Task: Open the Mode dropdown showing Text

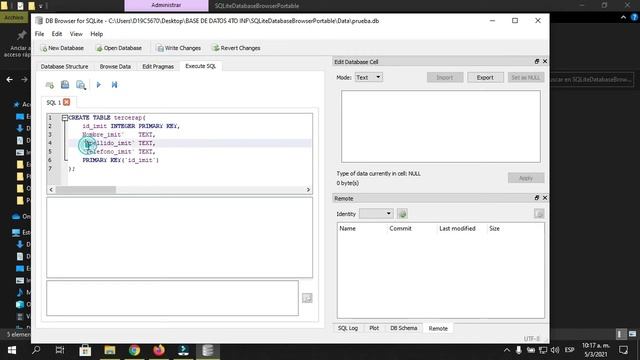Action: coord(369,77)
